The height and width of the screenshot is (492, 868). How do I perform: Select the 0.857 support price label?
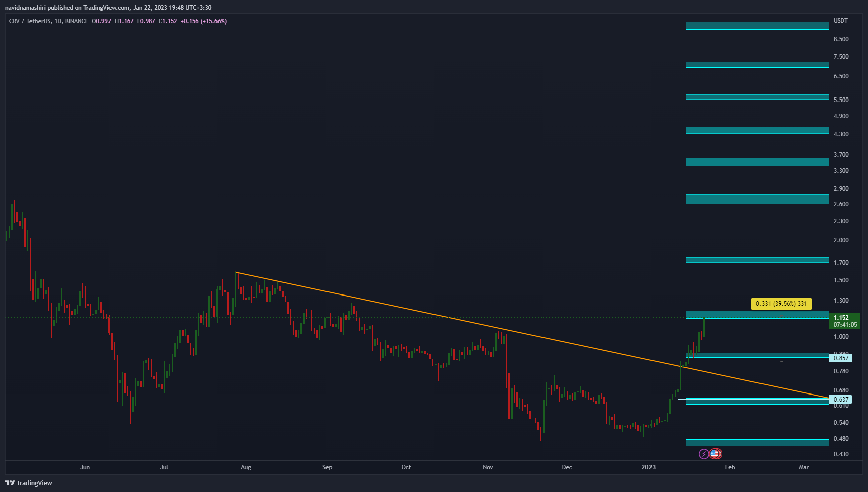841,358
